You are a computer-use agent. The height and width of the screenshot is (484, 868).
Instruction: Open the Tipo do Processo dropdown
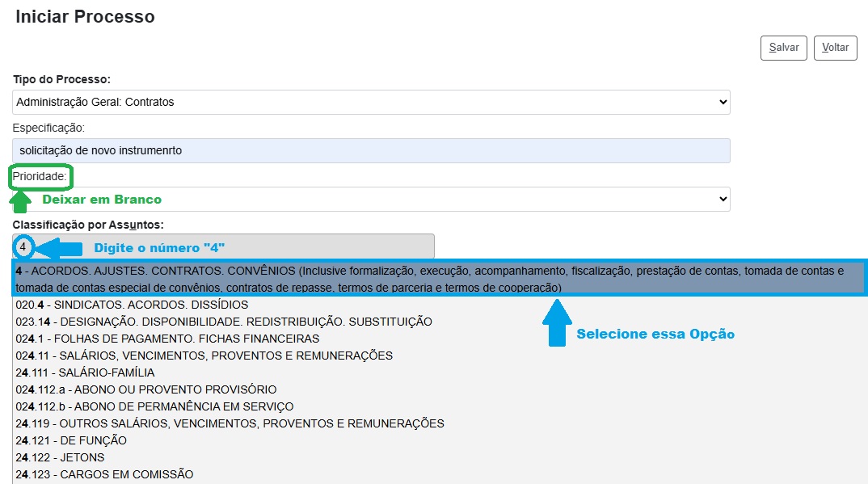click(371, 102)
